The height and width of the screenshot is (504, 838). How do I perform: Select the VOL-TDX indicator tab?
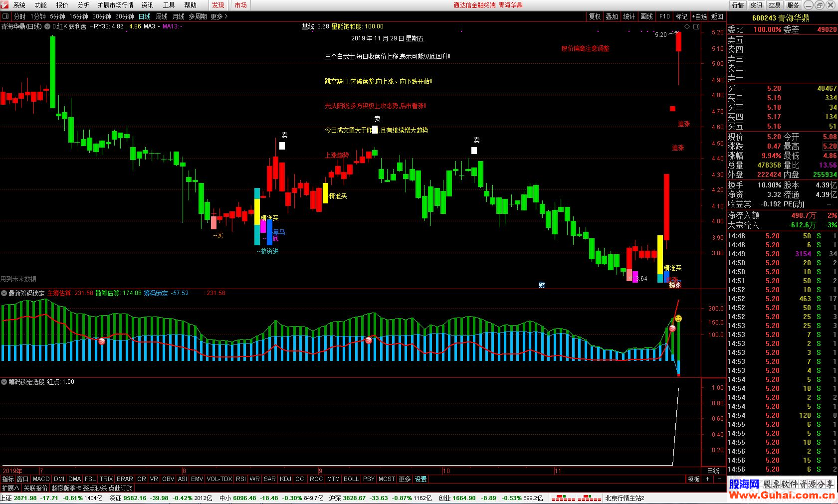tap(219, 479)
